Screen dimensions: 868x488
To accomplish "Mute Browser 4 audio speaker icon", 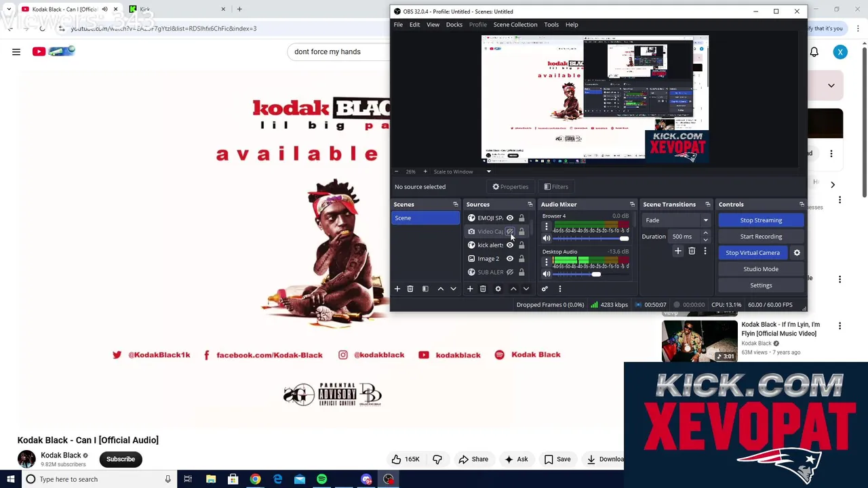I will (547, 239).
